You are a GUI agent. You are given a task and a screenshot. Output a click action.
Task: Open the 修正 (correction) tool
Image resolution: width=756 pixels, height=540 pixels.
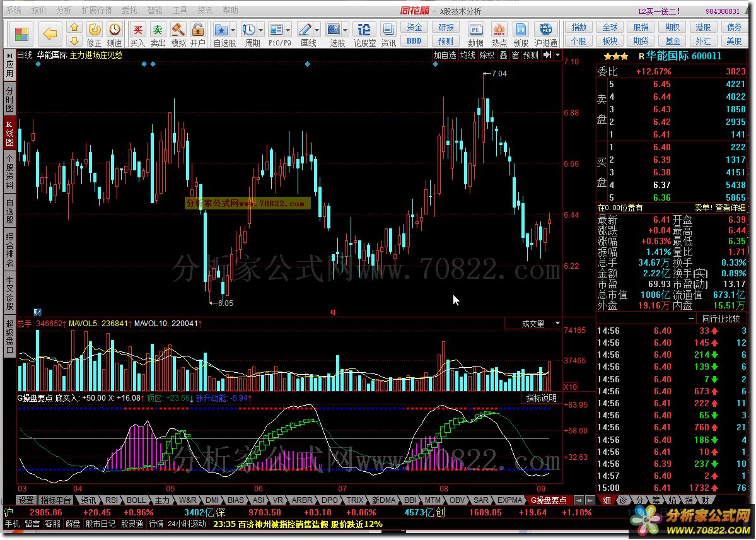pyautogui.click(x=95, y=35)
